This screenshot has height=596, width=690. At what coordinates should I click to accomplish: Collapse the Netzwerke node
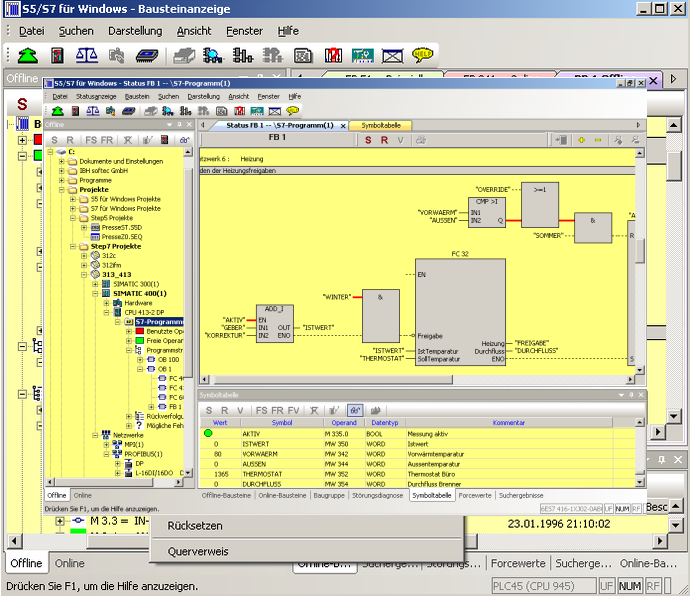[95, 435]
